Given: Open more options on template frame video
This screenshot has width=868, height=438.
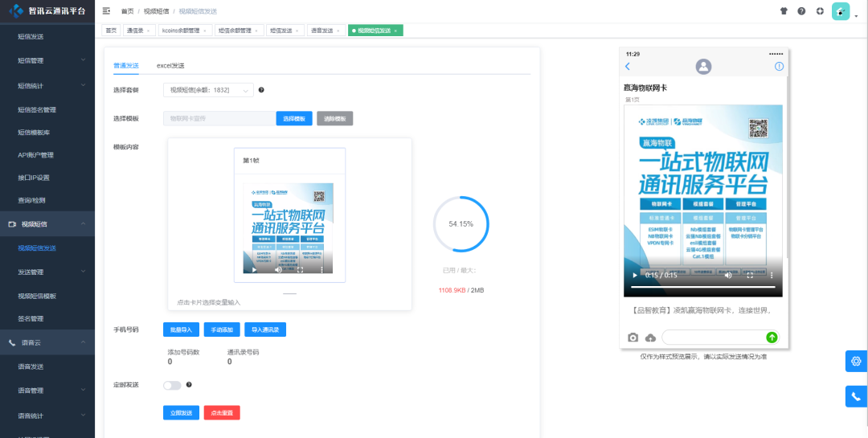Looking at the screenshot, I should (x=322, y=270).
